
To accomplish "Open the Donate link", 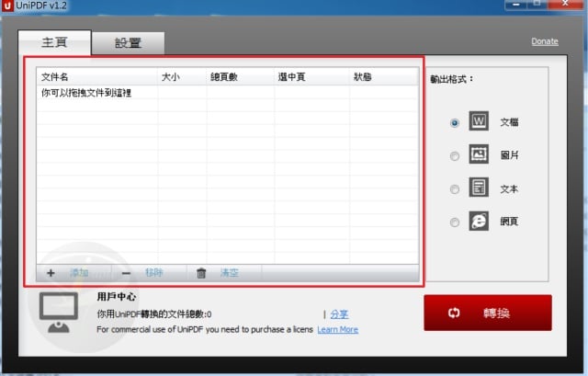I will click(x=544, y=41).
